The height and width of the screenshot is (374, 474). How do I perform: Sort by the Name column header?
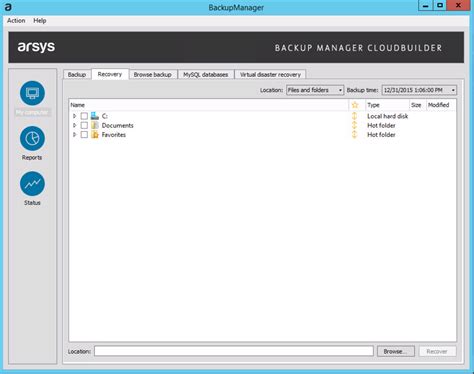tap(209, 105)
